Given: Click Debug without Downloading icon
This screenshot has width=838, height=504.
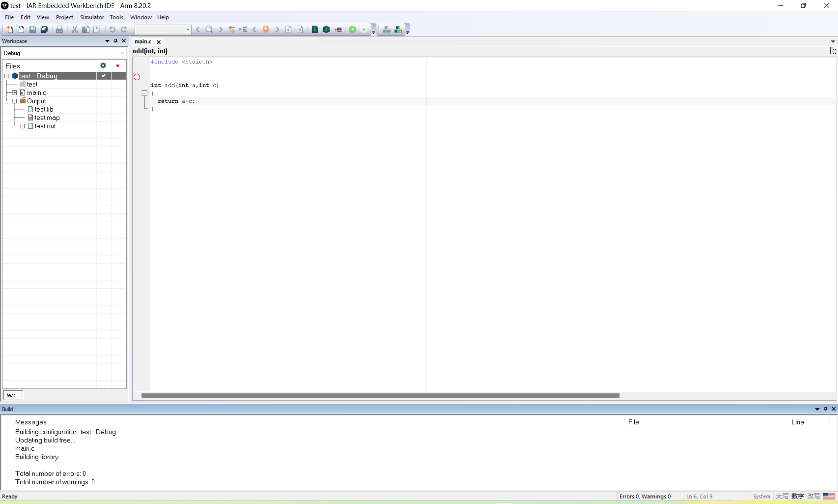Looking at the screenshot, I should pyautogui.click(x=364, y=29).
